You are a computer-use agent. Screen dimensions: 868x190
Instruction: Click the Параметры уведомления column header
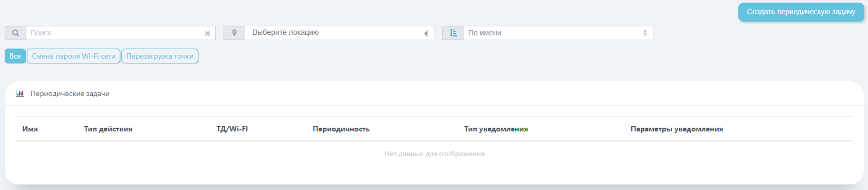[677, 129]
